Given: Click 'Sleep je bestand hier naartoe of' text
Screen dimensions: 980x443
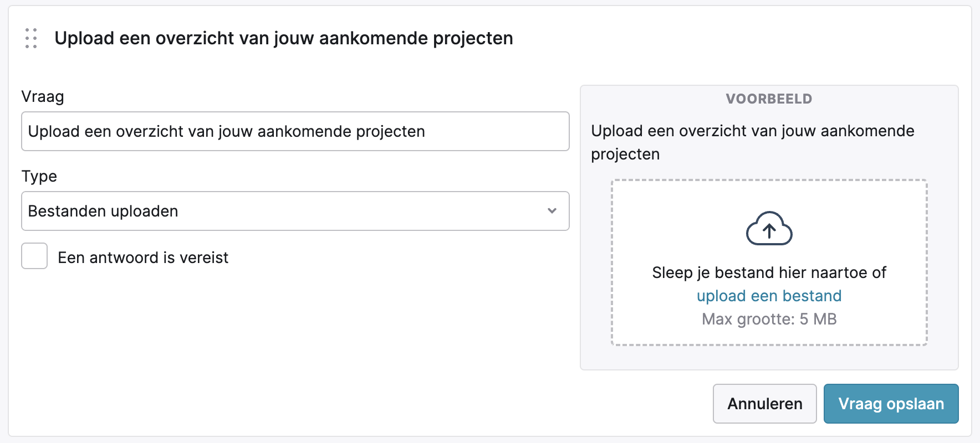Looking at the screenshot, I should pyautogui.click(x=769, y=272).
